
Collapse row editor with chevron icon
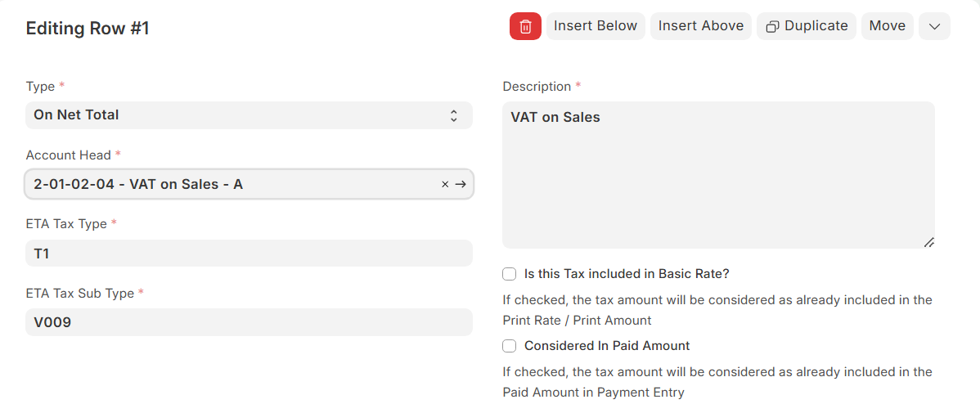934,26
